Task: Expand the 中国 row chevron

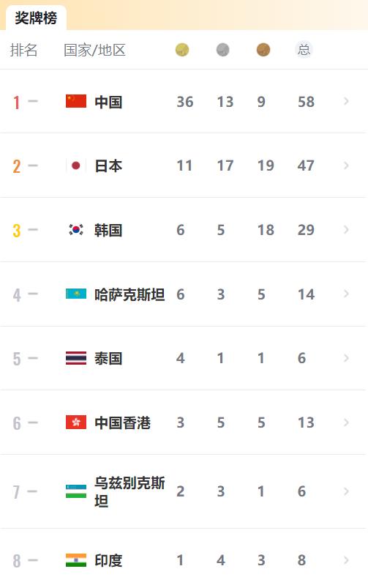Action: point(346,101)
